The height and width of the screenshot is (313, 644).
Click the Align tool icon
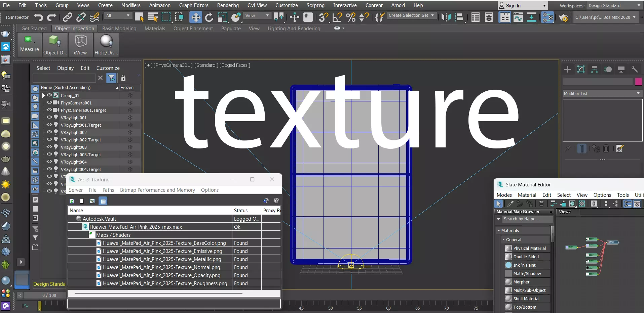click(x=459, y=17)
